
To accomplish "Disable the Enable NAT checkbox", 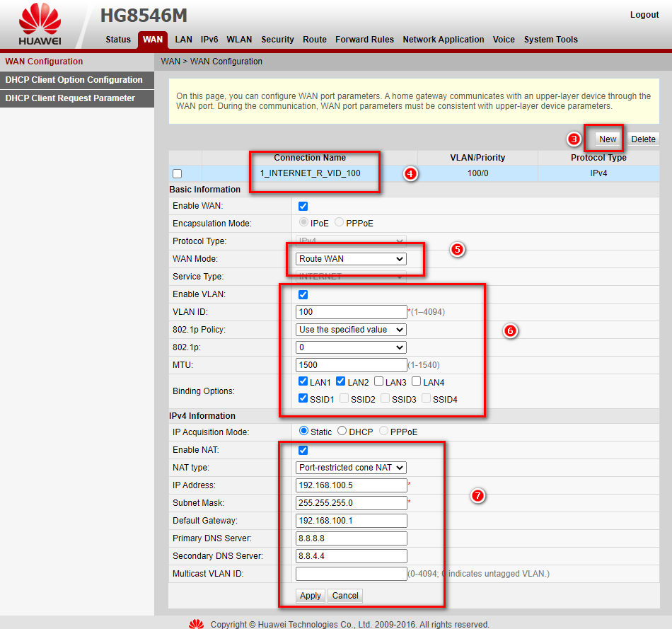I will (x=303, y=450).
